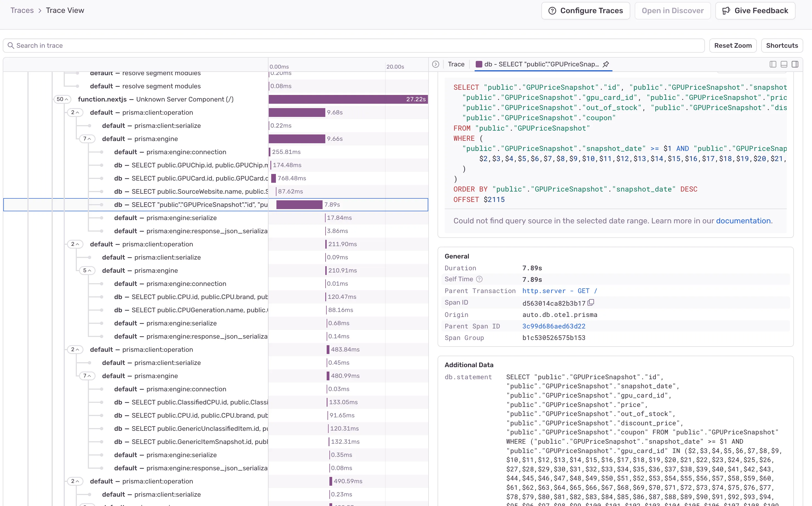Copy the Span ID value
Screen dimensions: 812x506
pyautogui.click(x=591, y=302)
